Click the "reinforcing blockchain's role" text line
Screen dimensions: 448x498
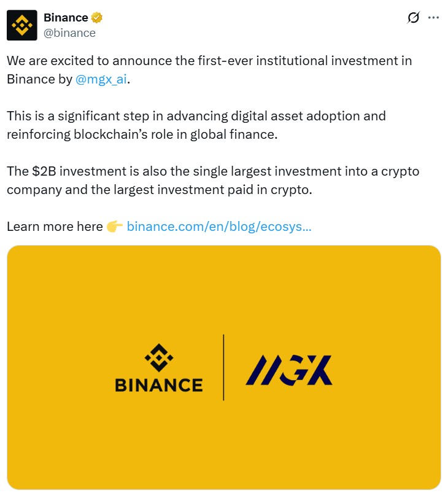[142, 134]
